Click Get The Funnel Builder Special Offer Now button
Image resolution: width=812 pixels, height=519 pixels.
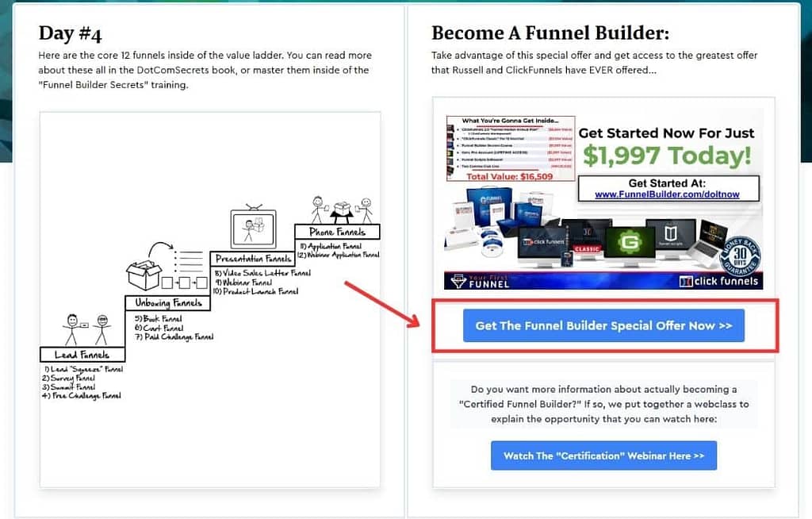pos(603,325)
